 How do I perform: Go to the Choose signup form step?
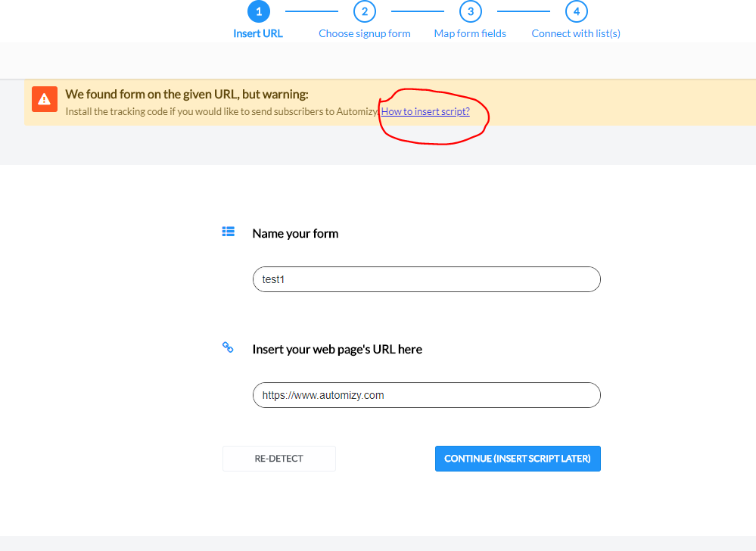[x=365, y=33]
